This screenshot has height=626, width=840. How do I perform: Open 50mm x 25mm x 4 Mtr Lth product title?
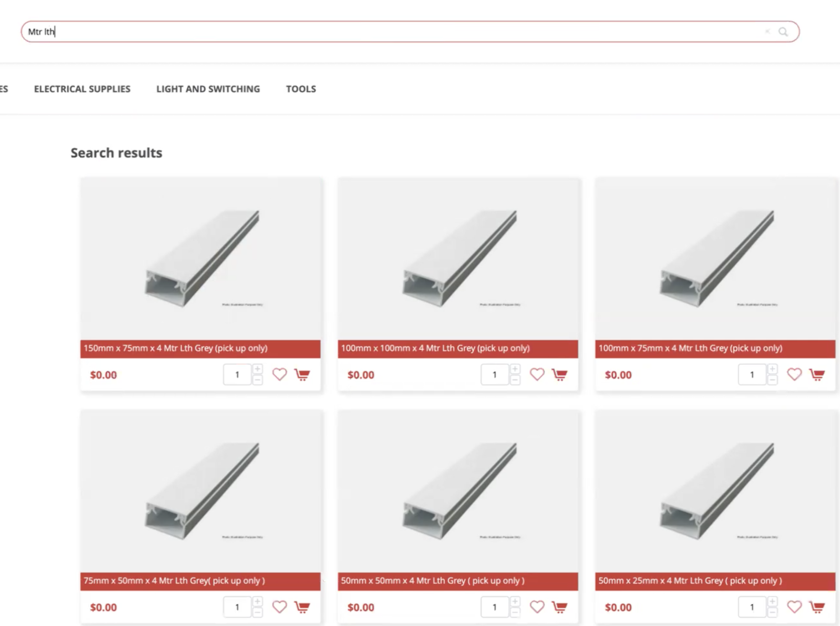click(x=690, y=581)
